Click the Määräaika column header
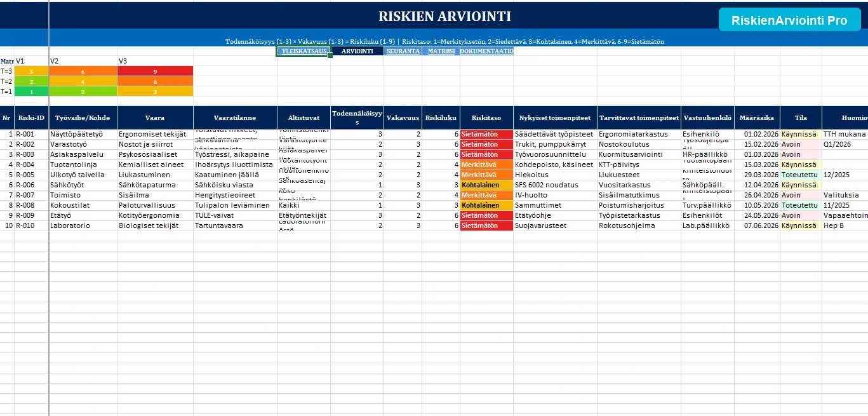Image resolution: width=868 pixels, height=416 pixels. pyautogui.click(x=757, y=117)
